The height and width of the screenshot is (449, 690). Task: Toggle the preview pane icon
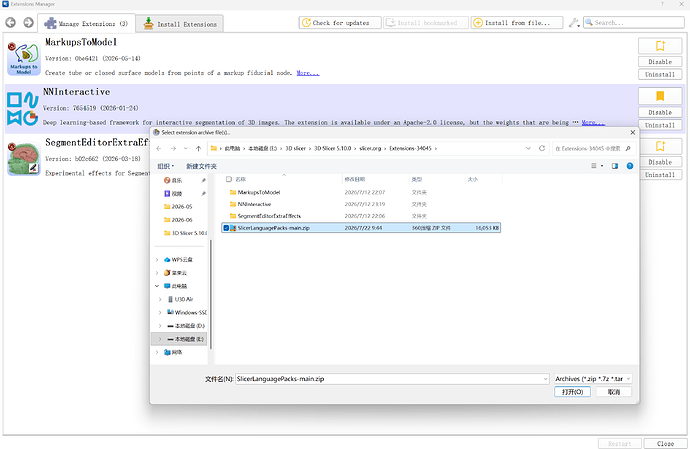tap(615, 166)
